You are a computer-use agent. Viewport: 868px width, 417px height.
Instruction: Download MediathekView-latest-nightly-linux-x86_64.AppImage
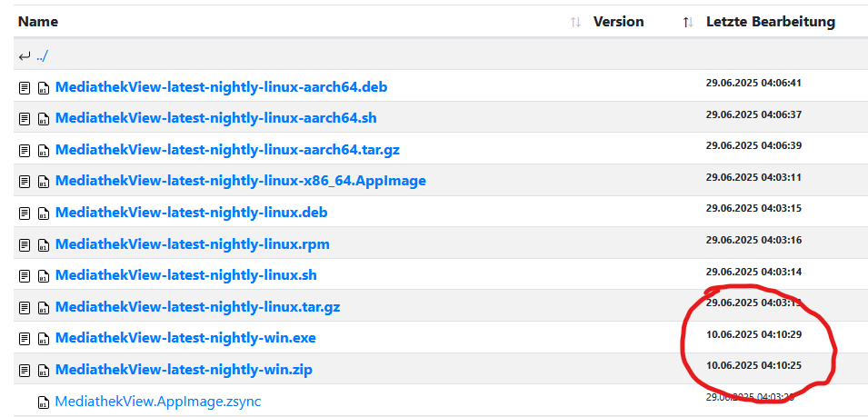[x=241, y=181]
